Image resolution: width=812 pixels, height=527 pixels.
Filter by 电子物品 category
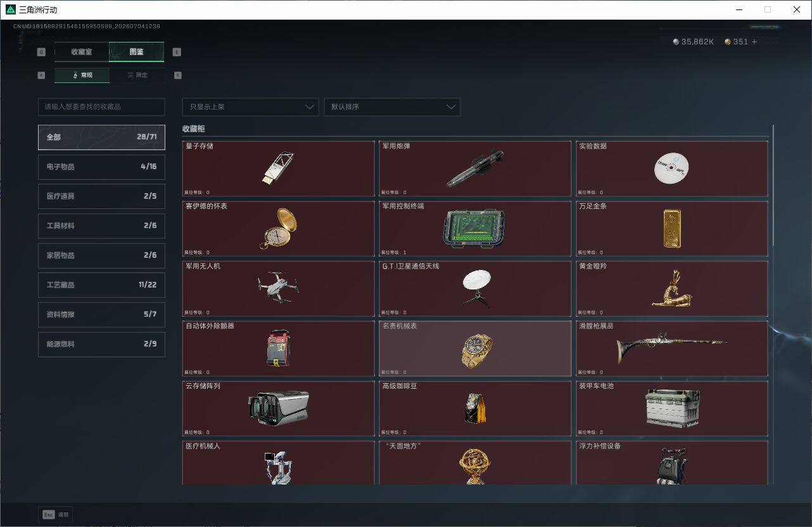[101, 167]
